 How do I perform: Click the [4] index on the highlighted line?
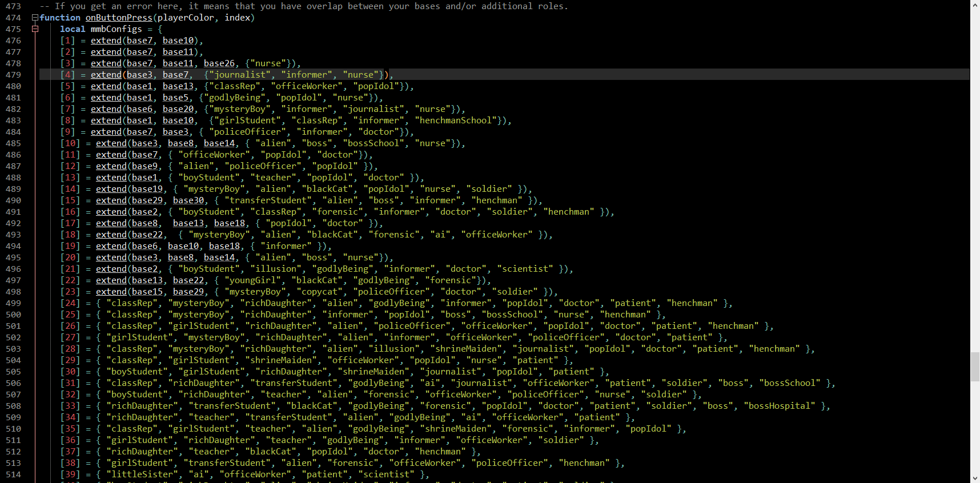pos(67,75)
